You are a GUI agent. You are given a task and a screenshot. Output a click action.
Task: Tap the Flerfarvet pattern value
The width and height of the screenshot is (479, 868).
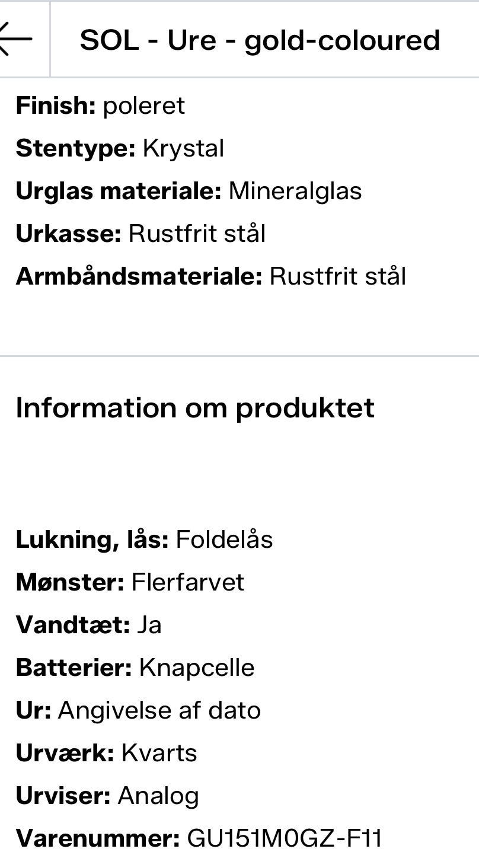(187, 583)
